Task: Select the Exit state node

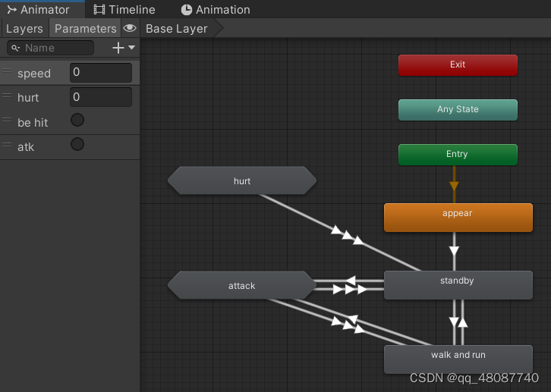Action: click(458, 65)
